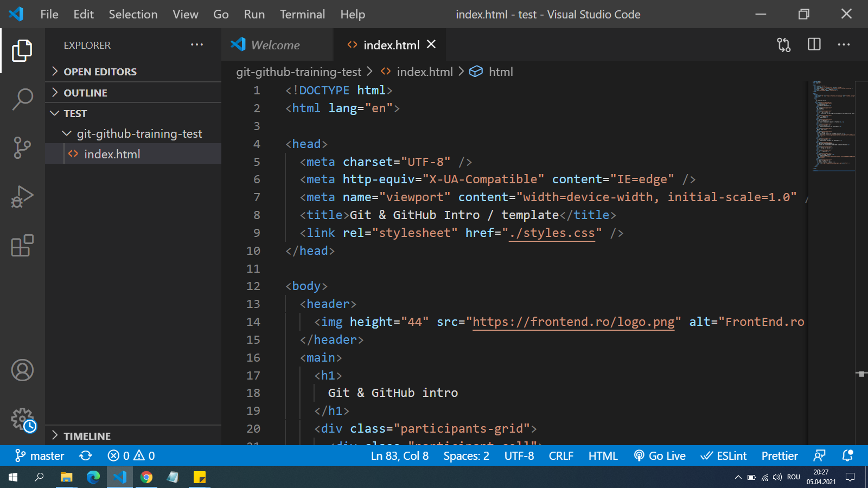Synchronize changes in the status bar

[86, 456]
